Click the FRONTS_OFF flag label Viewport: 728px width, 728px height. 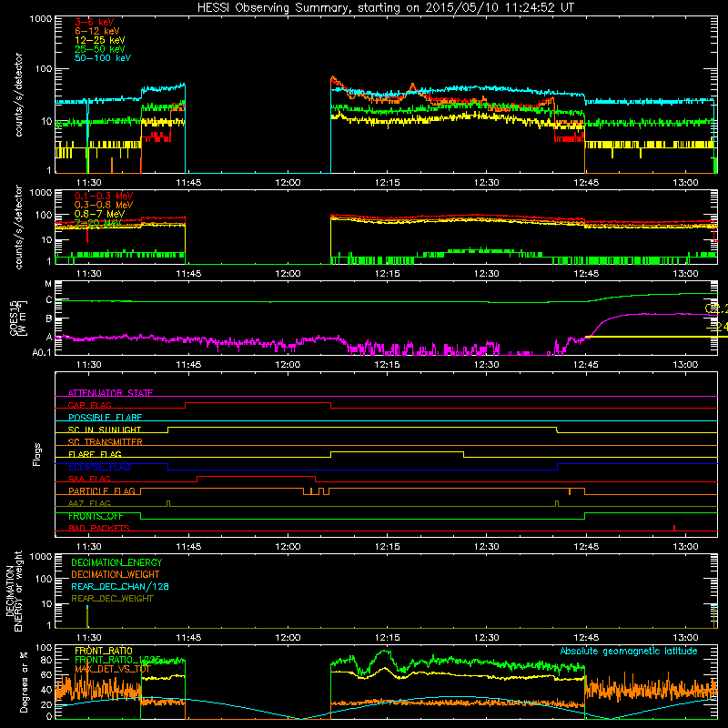coord(96,516)
